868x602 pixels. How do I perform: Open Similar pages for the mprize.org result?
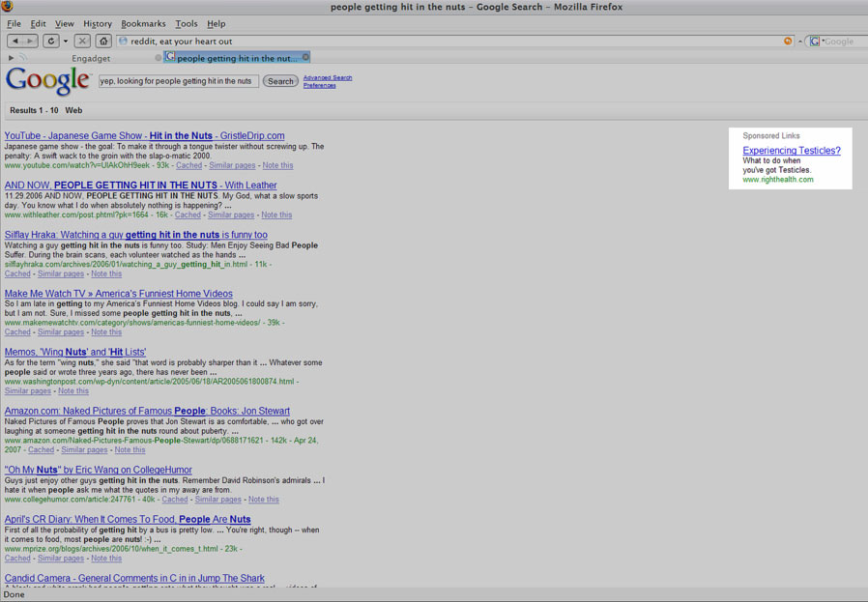click(x=61, y=559)
